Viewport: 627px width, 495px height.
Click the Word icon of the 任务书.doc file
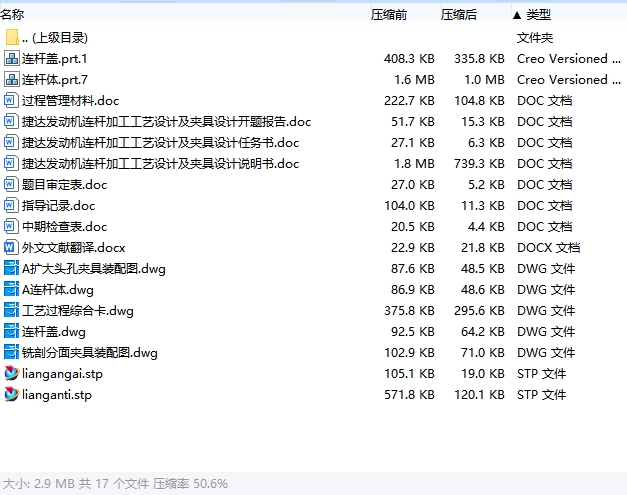pos(11,142)
